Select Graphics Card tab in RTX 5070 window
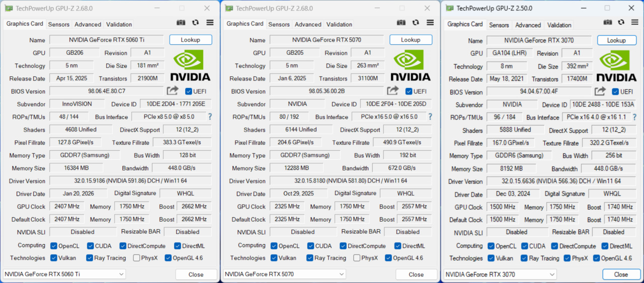This screenshot has width=644, height=283. pos(245,24)
